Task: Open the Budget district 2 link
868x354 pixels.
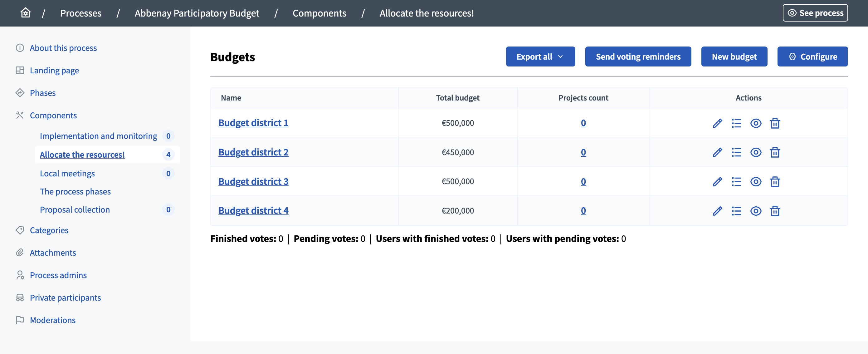Action: [x=253, y=152]
